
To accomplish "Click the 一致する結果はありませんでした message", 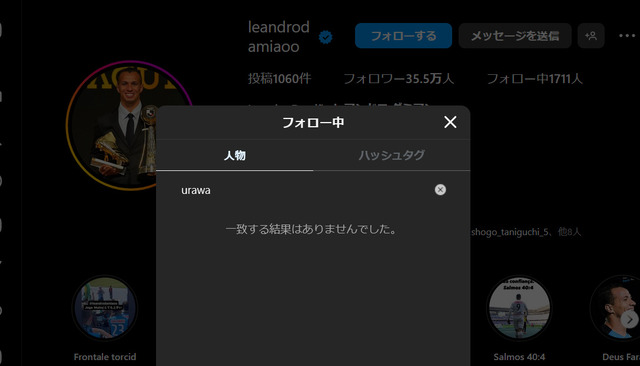I will click(x=311, y=229).
